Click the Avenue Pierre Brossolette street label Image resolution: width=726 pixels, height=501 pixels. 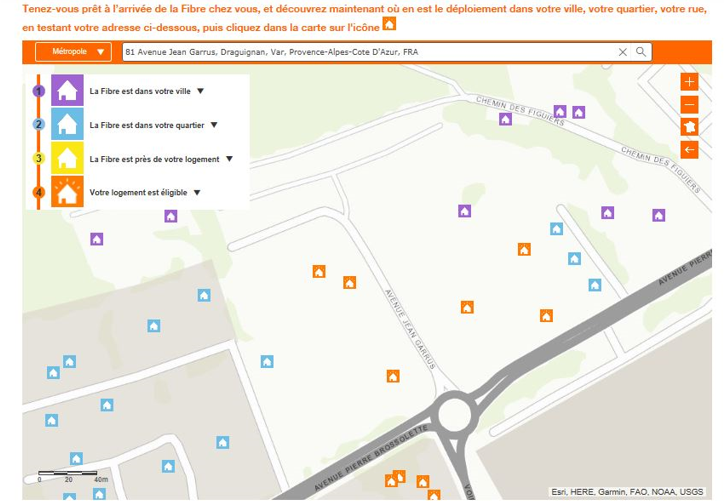[371, 458]
